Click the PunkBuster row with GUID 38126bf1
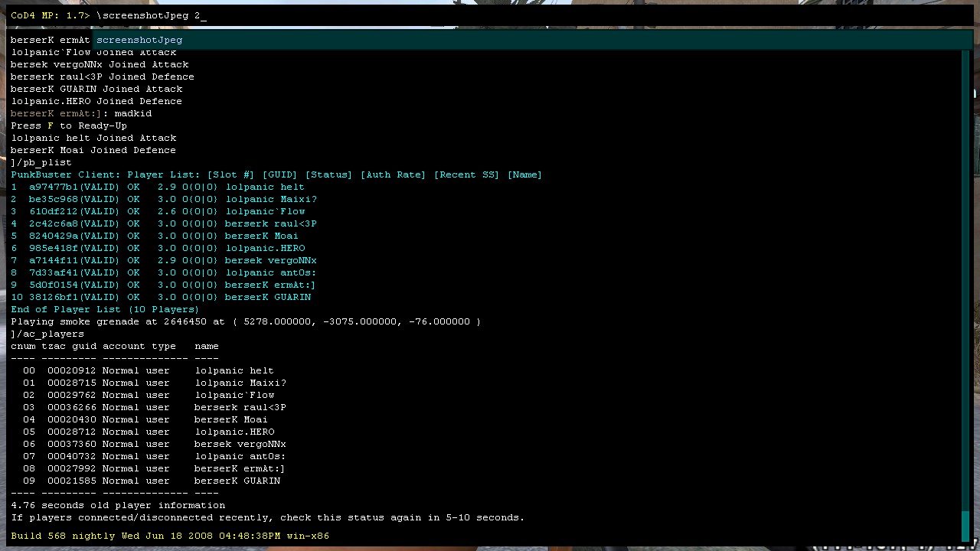The width and height of the screenshot is (980, 551). click(161, 297)
